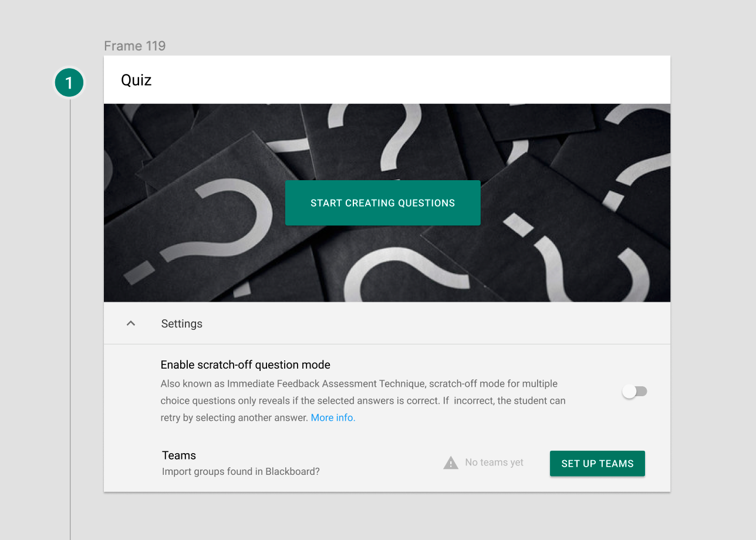The image size is (756, 540).
Task: Click 'Import groups found in Blackboard?' text
Action: click(x=241, y=471)
